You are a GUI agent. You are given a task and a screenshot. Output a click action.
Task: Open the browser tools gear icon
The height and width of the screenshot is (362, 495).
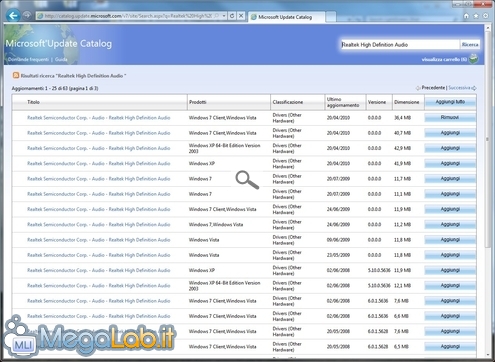[x=486, y=16]
